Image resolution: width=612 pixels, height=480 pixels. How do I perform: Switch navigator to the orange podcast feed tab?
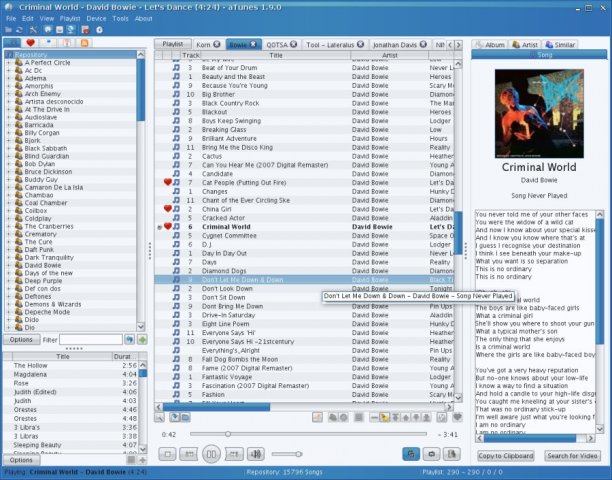(84, 43)
